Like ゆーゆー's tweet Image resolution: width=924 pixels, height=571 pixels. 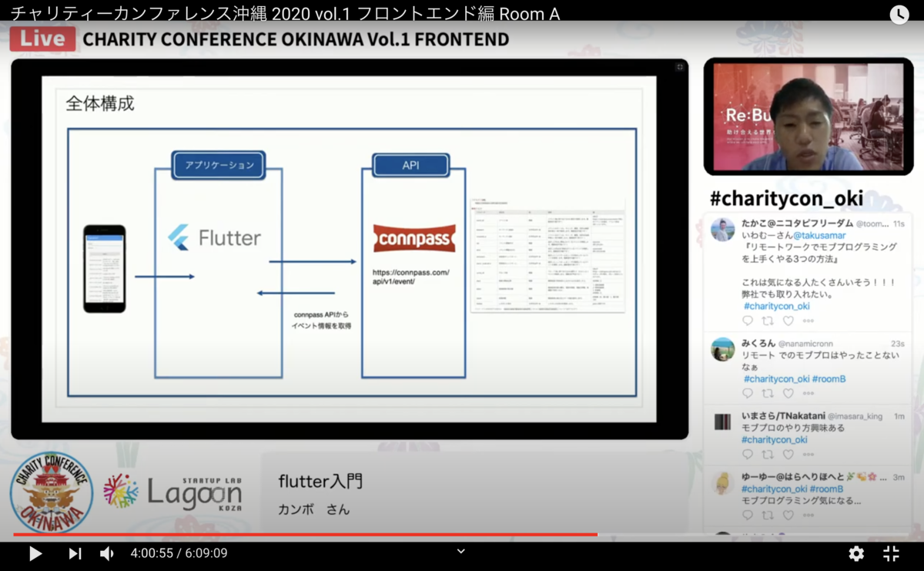click(788, 515)
